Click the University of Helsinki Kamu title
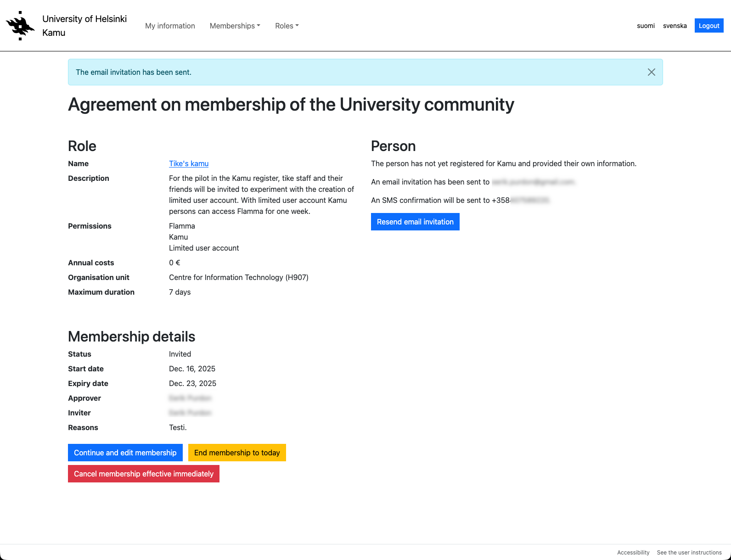This screenshot has height=560, width=731. click(x=84, y=26)
